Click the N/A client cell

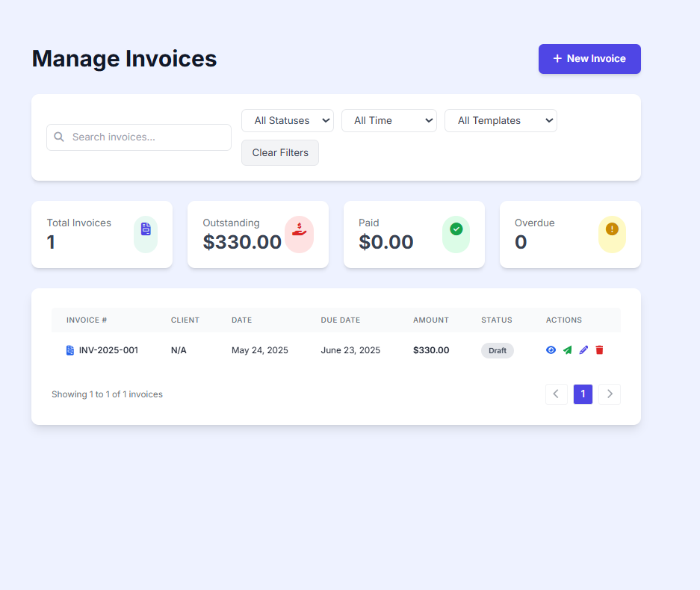click(x=179, y=350)
